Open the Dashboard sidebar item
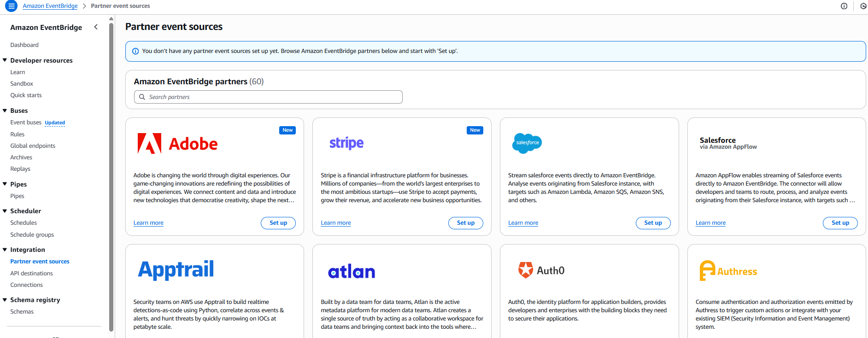 [24, 45]
